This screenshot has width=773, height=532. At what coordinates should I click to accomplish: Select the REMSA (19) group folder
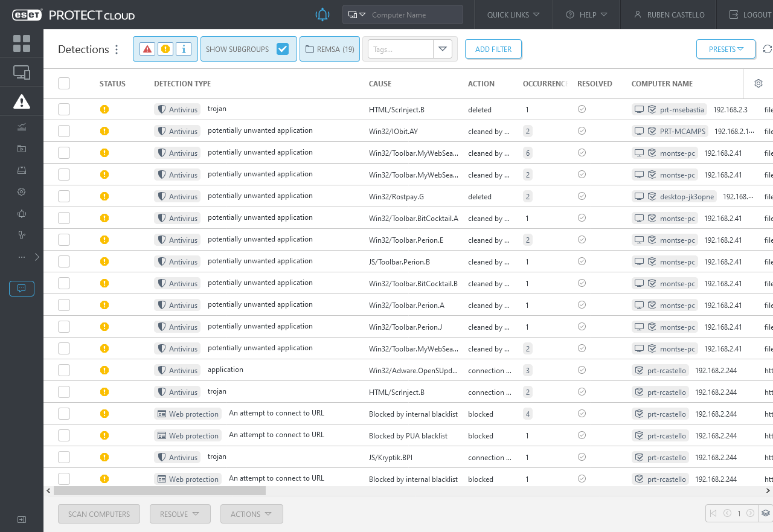[x=330, y=50]
